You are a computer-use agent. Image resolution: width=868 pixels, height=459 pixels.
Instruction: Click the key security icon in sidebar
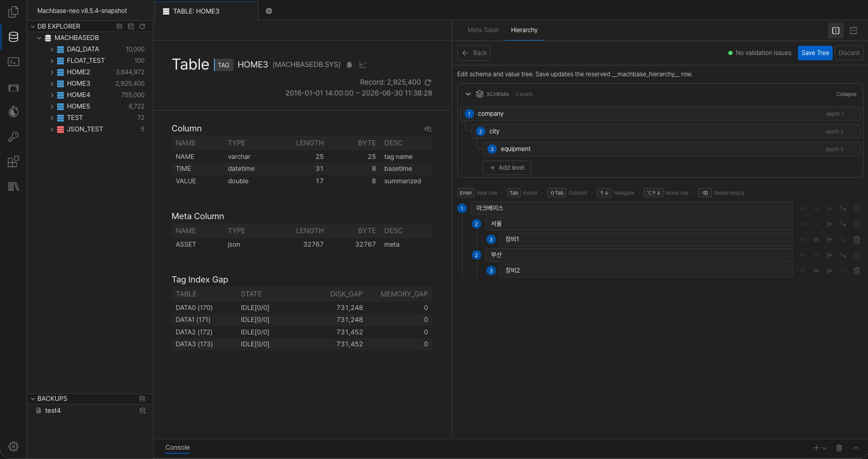[13, 137]
